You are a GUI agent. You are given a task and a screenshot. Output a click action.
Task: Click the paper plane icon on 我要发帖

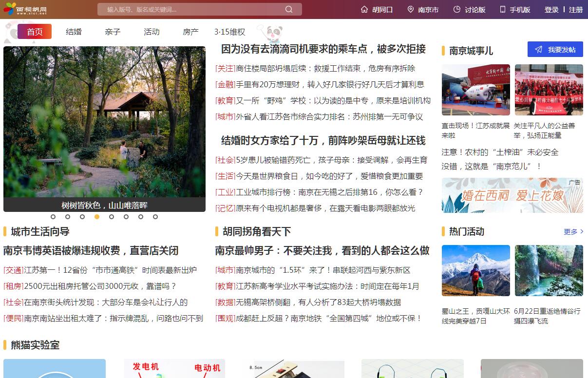pyautogui.click(x=538, y=49)
